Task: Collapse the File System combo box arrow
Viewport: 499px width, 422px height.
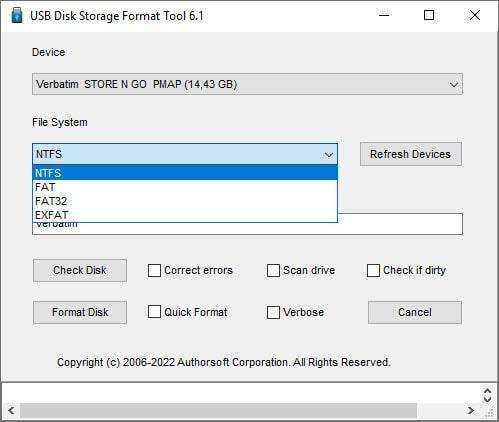Action: point(329,155)
